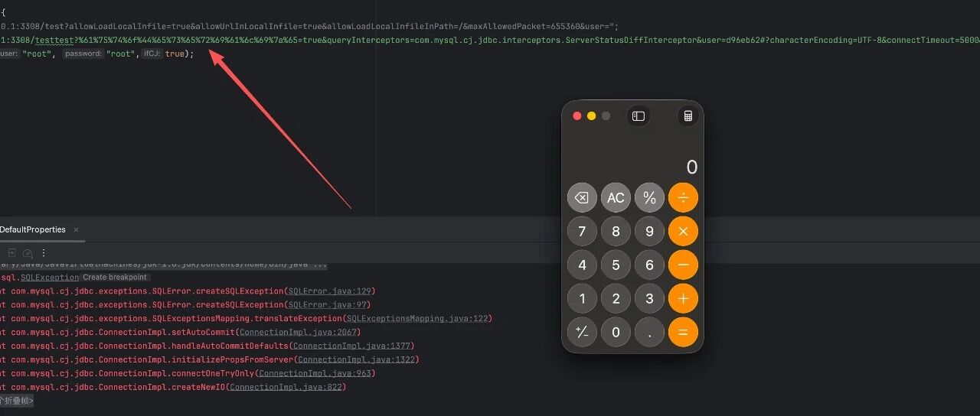The image size is (980, 416).
Task: Click the underlined testtest word in the URL
Action: tap(54, 40)
